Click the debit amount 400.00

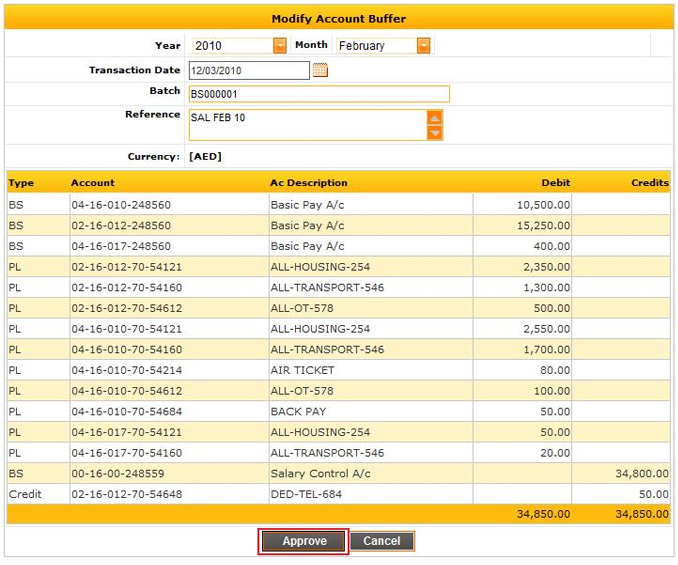tap(552, 246)
